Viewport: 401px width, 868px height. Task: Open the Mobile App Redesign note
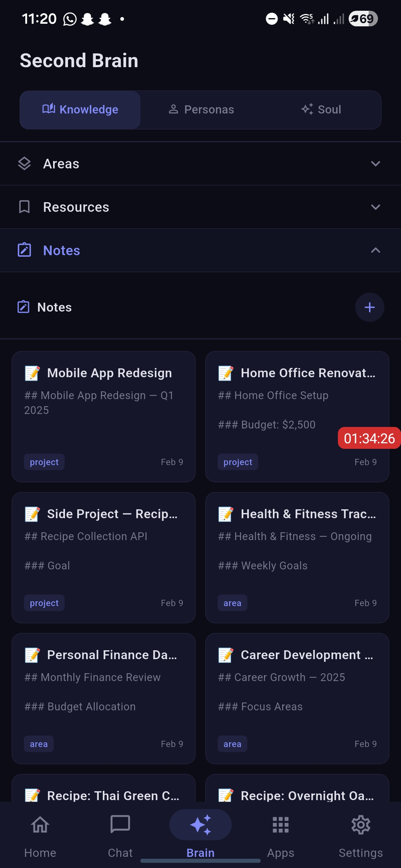[104, 417]
